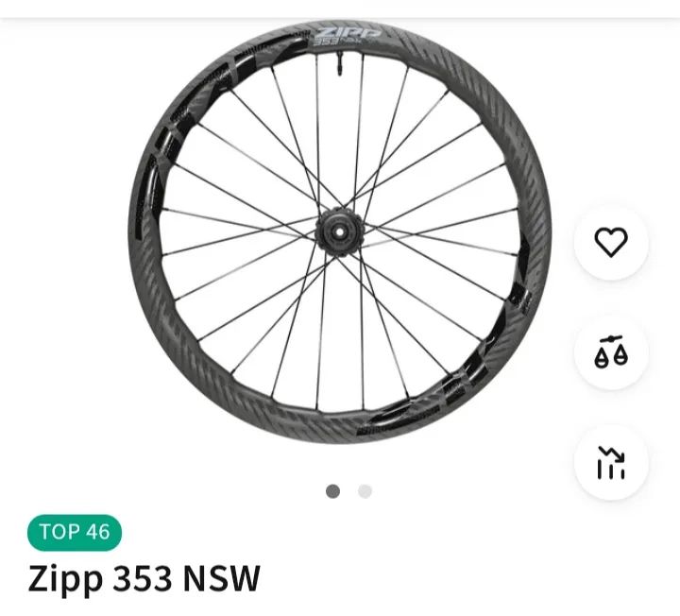Open the Zipp 353 NSW product title

point(144,577)
